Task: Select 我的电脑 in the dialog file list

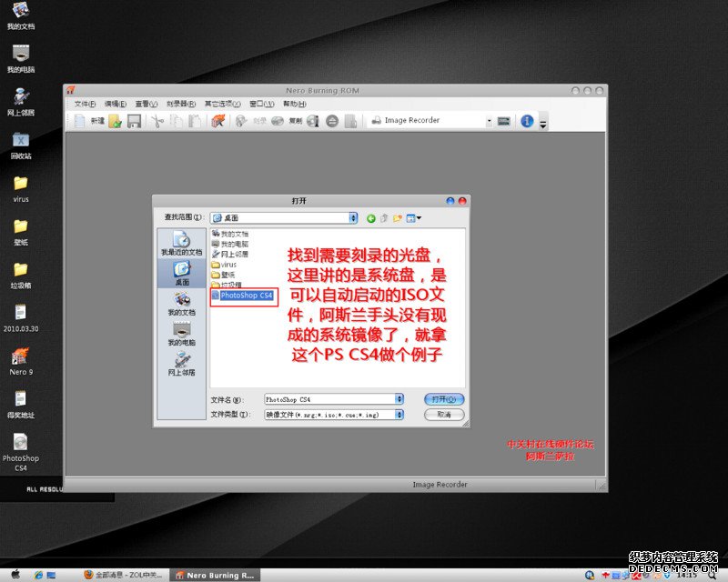Action: click(230, 244)
